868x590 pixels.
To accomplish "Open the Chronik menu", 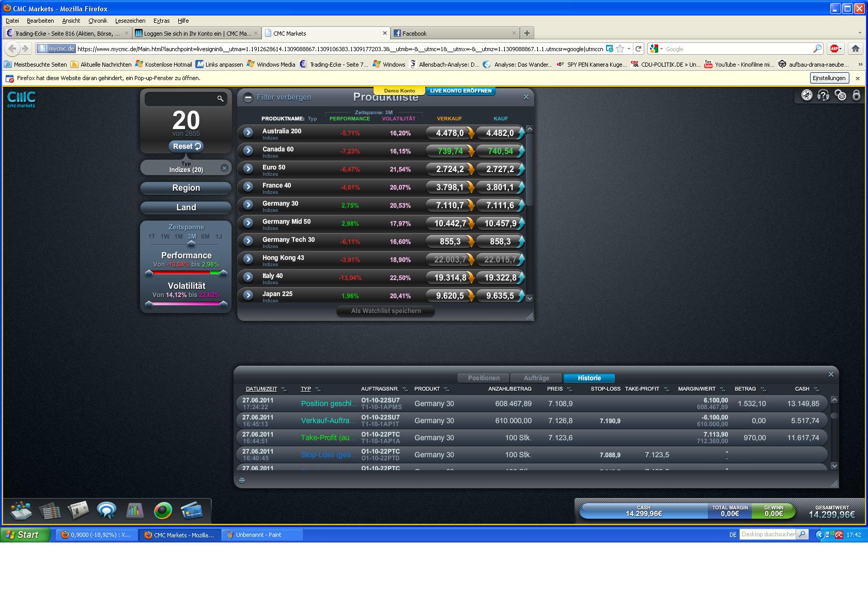I will [98, 21].
